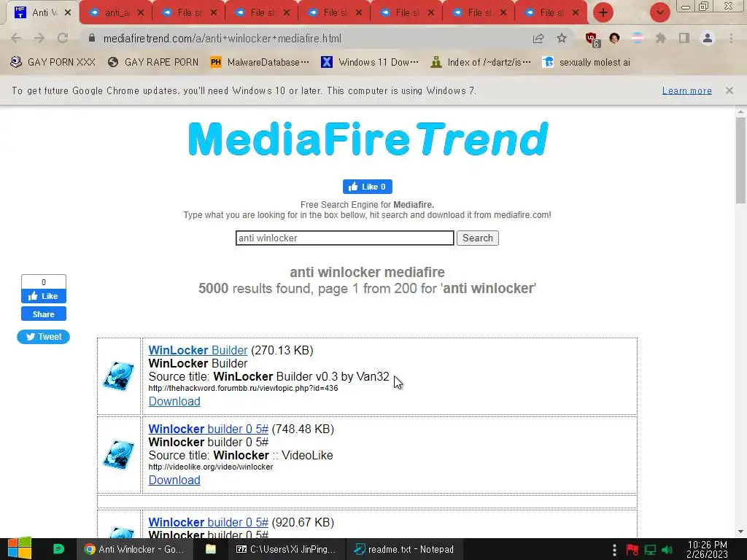Screen dimensions: 747x560
Task: Switch to the anti_a tab
Action: [116, 13]
